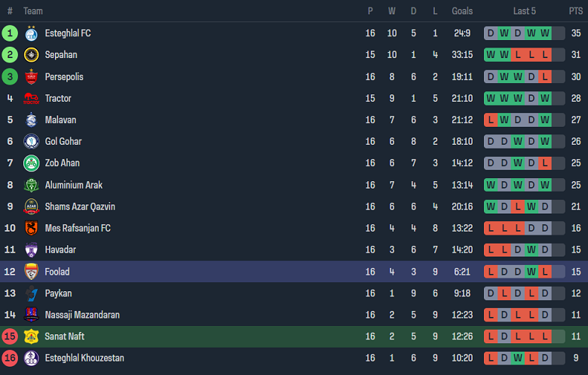588x375 pixels.
Task: Click the green rank 1 position badge
Action: coord(10,33)
